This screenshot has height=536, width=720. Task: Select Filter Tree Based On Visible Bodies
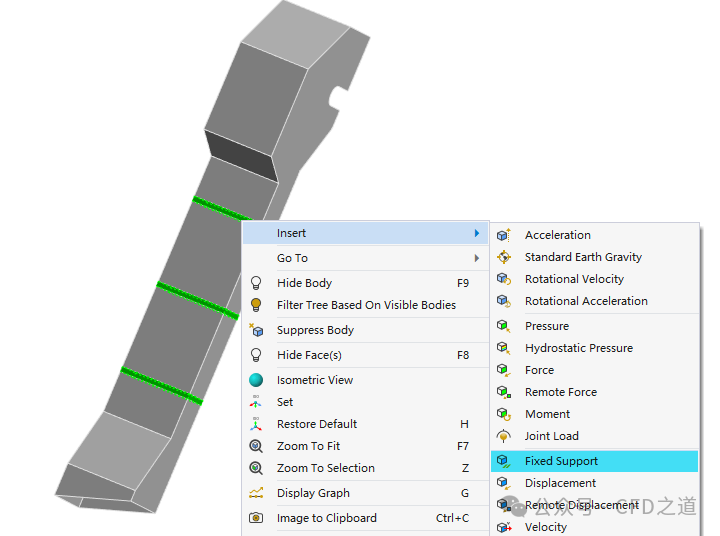point(366,305)
